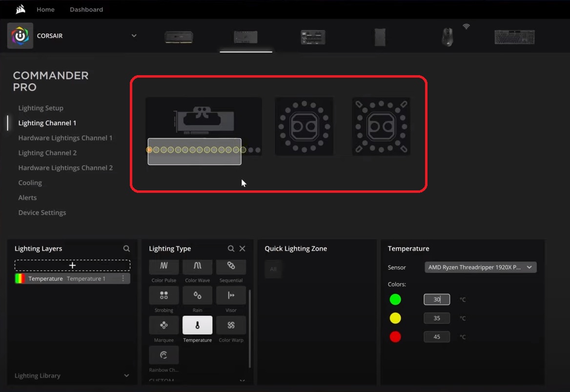Choose the Rain lighting effect
570x392 pixels.
point(197,295)
